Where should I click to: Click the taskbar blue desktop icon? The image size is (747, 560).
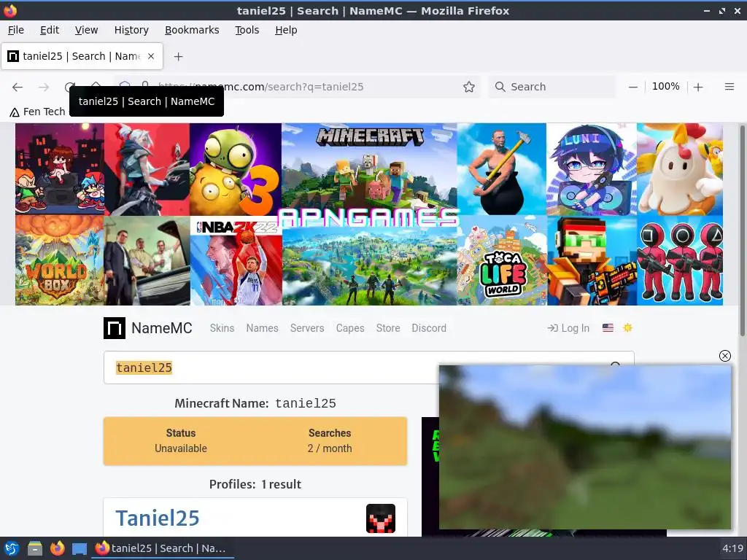(x=79, y=548)
